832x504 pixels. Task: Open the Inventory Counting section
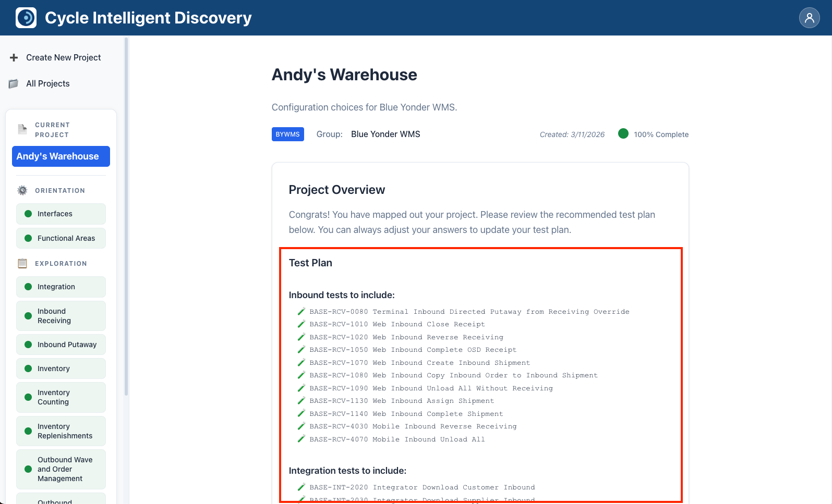[x=61, y=397]
